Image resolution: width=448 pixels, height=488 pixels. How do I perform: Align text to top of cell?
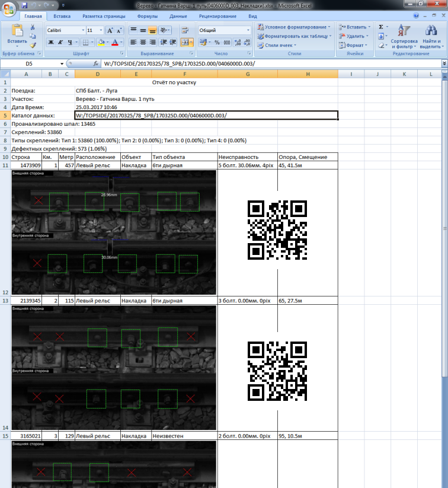click(x=133, y=30)
